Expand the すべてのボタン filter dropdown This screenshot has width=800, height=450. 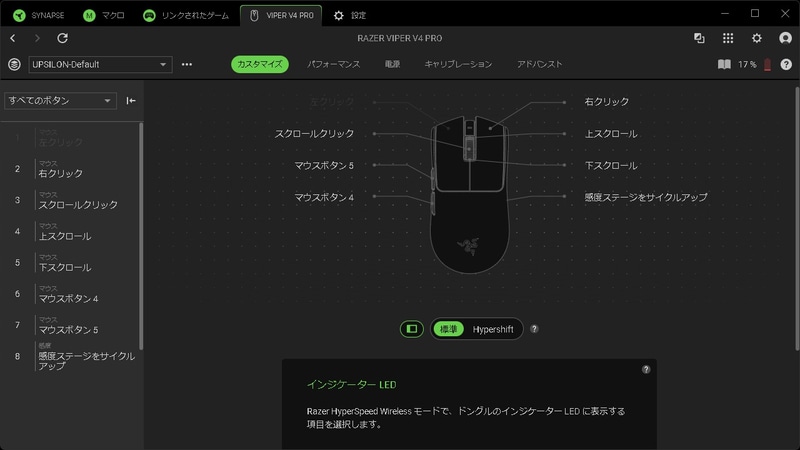point(60,101)
